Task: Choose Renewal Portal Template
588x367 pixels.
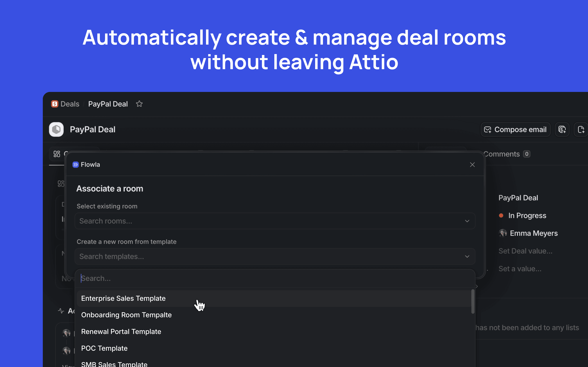Action: (x=121, y=332)
